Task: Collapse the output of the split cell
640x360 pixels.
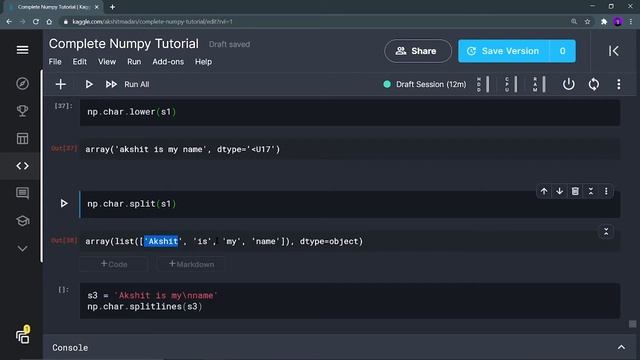Action: [x=606, y=231]
